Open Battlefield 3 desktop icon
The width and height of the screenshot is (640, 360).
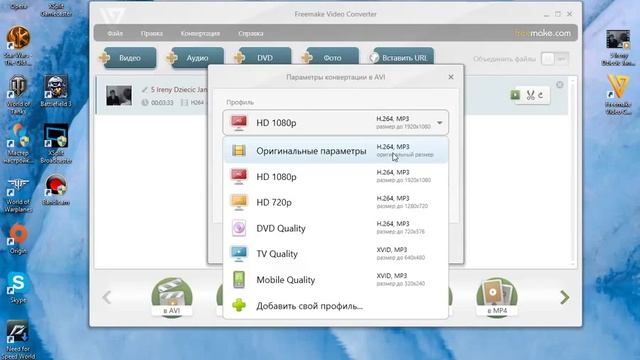coord(56,91)
